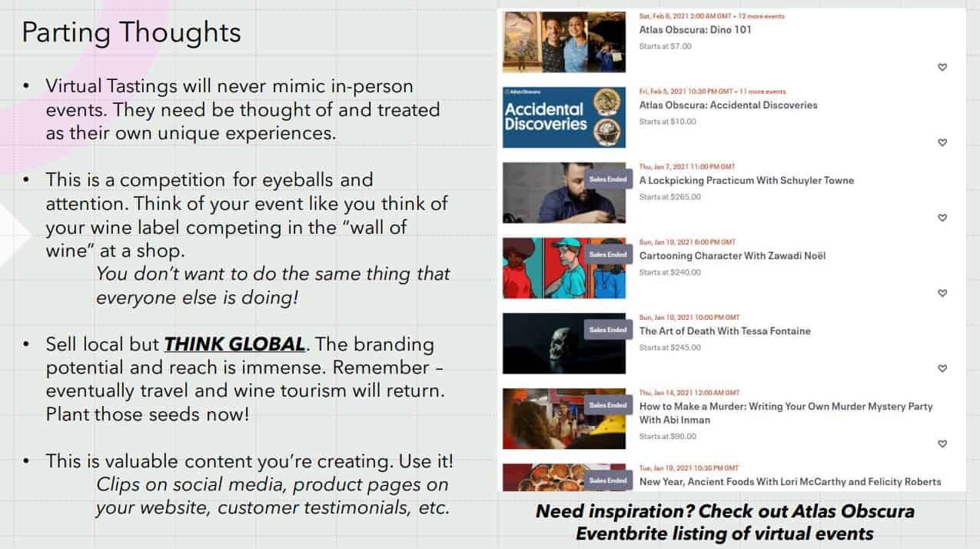Viewport: 980px width, 549px height.
Task: Click the "competition for eyeballs and attention" bullet
Action: click(247, 215)
